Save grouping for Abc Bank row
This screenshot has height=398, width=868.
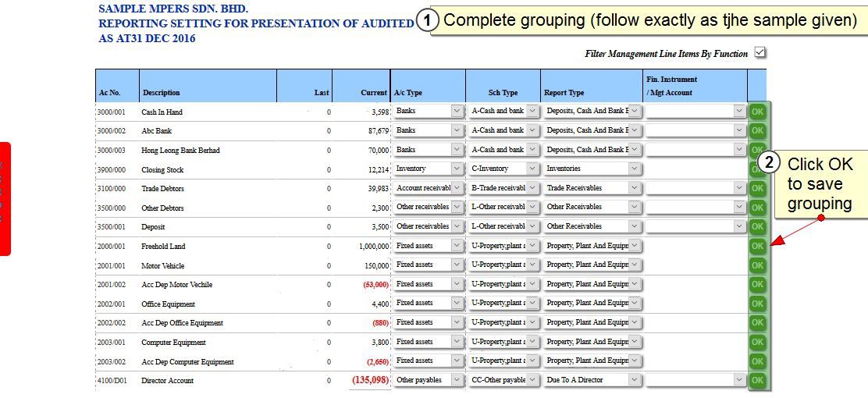point(756,131)
